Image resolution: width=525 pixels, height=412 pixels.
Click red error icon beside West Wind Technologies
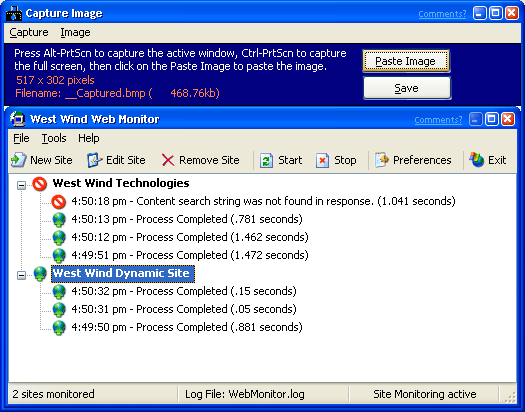tap(40, 184)
